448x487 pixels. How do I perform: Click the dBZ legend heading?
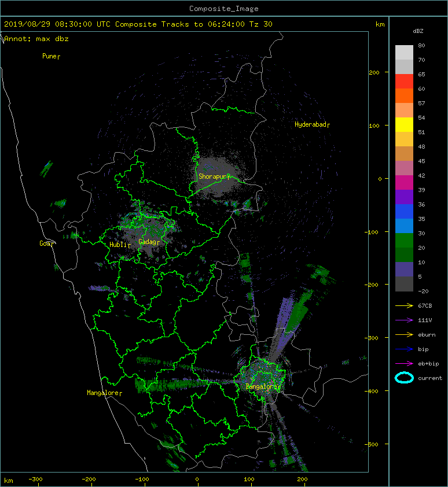[x=418, y=31]
